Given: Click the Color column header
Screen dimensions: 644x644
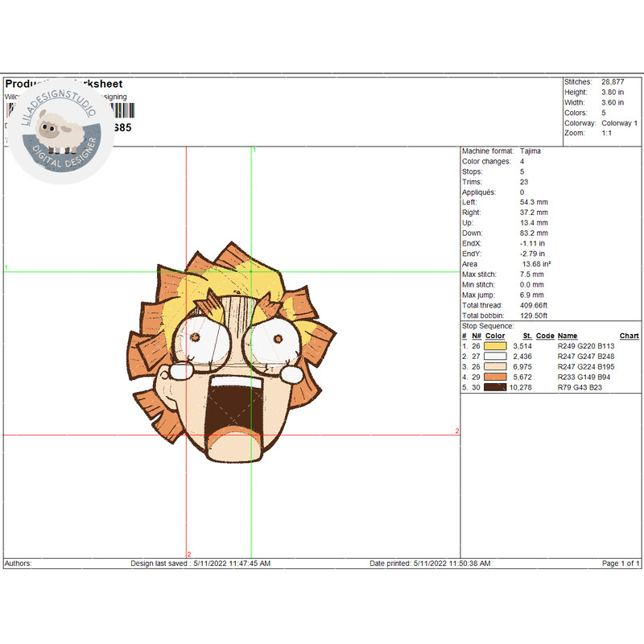Looking at the screenshot, I should click(x=495, y=336).
